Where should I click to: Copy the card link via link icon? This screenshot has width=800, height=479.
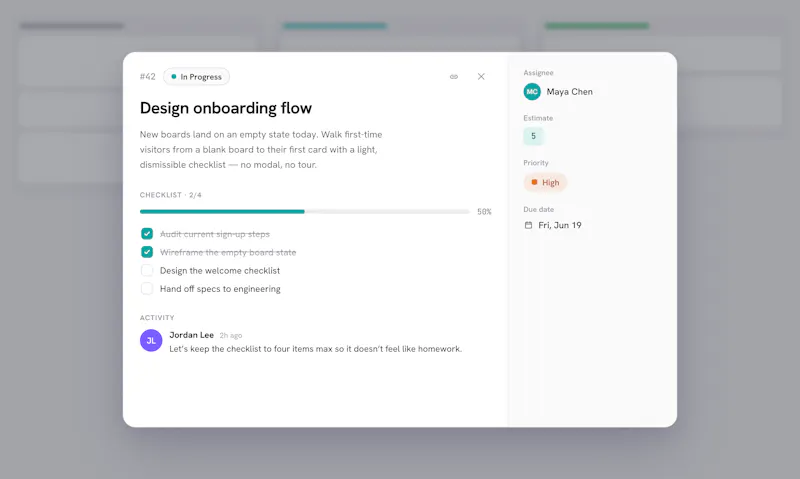point(454,77)
